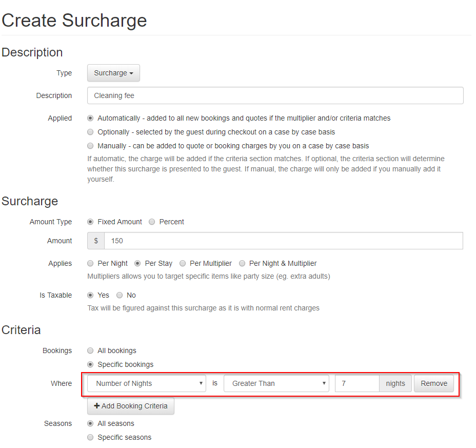
Task: Select the Optionally applied radio option
Action: [90, 132]
